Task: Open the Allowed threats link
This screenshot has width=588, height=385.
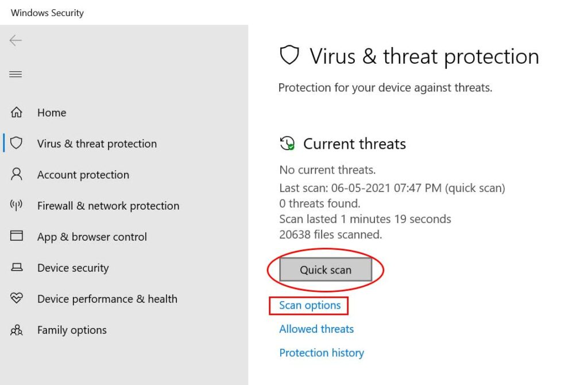Action: click(316, 329)
